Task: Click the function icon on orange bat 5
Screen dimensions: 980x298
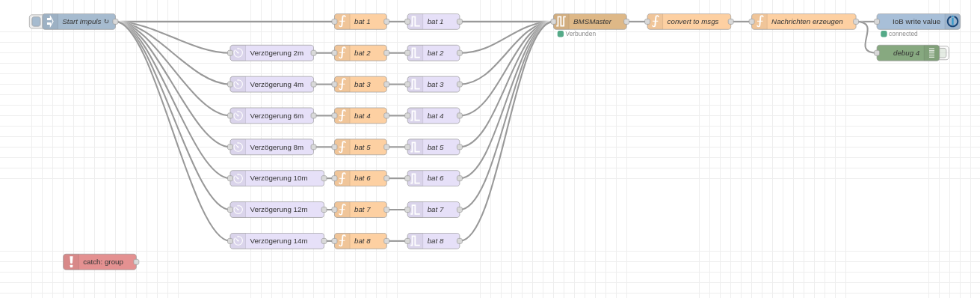Action: click(x=342, y=148)
